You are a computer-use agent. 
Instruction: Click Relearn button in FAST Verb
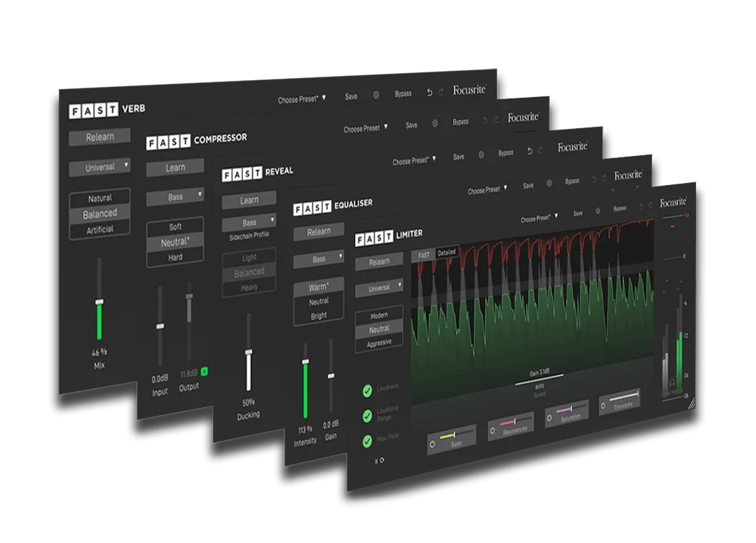[x=100, y=137]
